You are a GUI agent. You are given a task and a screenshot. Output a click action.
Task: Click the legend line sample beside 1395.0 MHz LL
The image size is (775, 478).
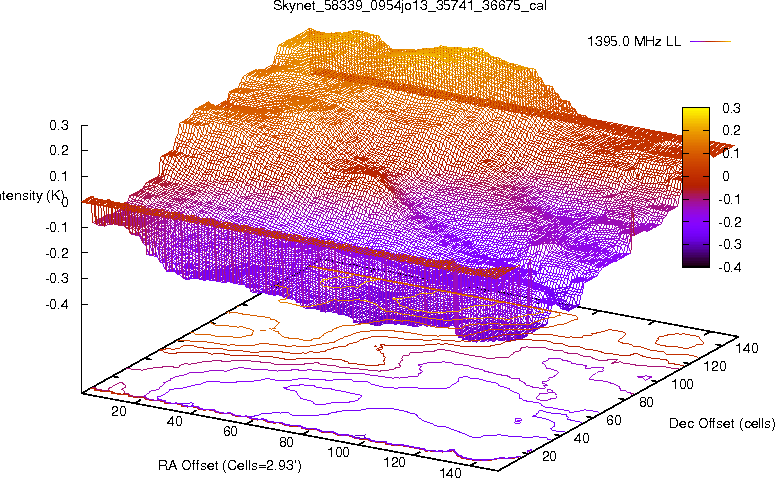coord(710,42)
